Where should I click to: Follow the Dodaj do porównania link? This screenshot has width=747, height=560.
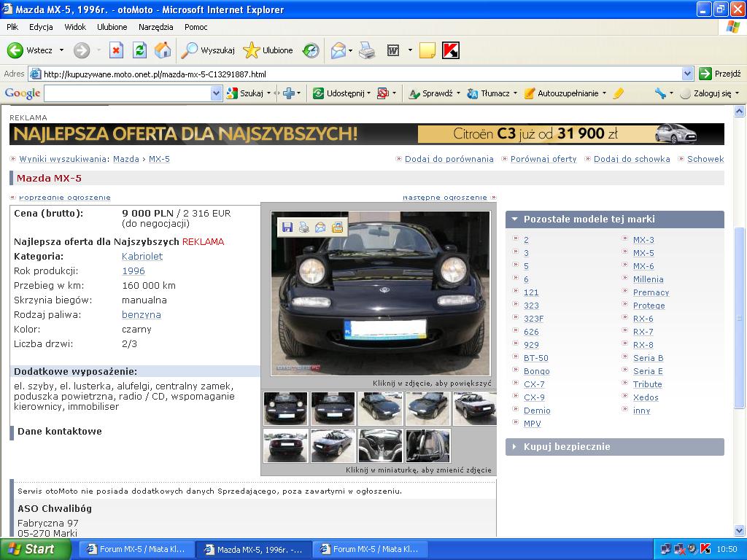tap(449, 159)
